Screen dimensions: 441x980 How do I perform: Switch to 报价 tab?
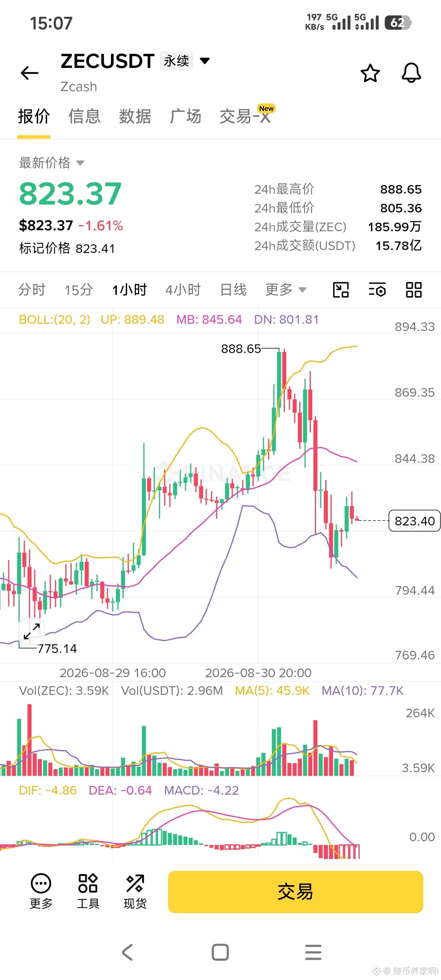[x=34, y=116]
